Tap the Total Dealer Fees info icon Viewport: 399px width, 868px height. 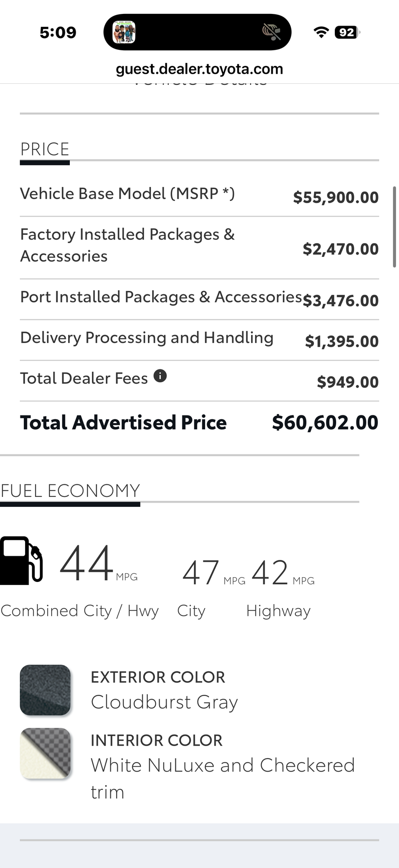[x=160, y=376]
